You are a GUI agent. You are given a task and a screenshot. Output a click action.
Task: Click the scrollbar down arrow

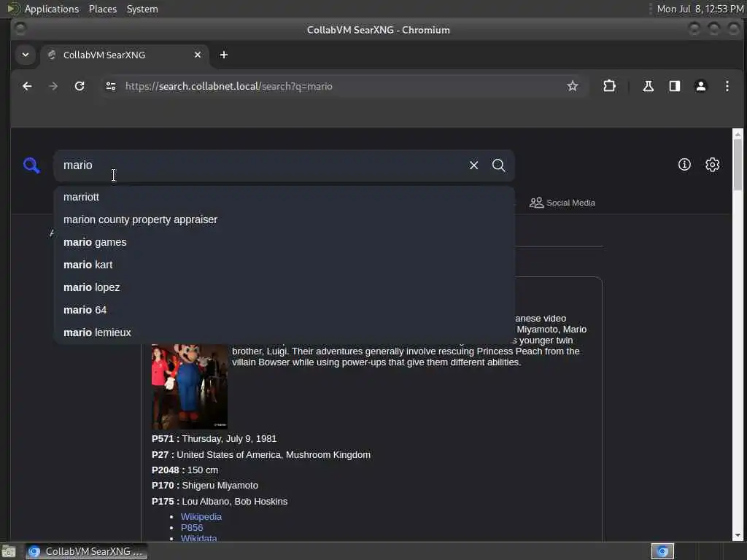pos(738,536)
